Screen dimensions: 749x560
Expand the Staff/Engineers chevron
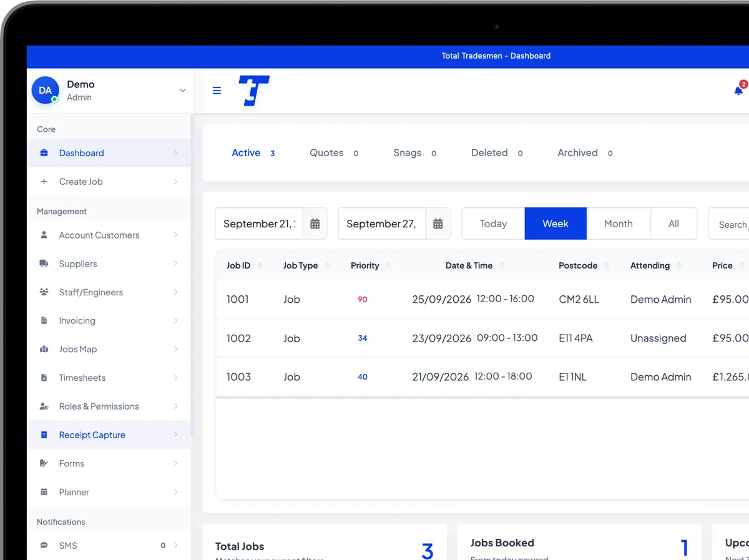pos(176,292)
